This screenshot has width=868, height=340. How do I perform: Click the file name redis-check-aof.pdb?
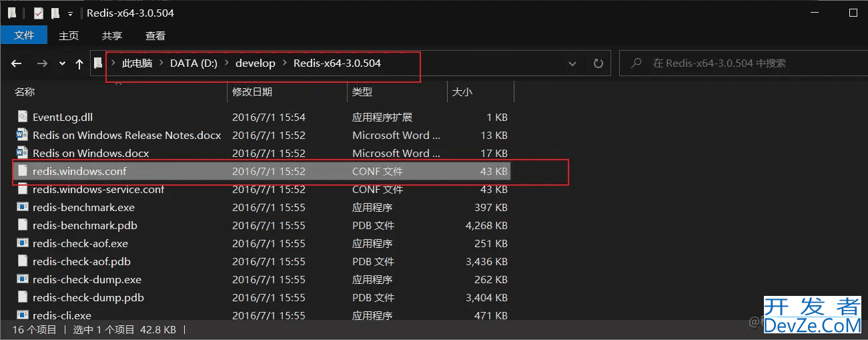pos(81,261)
